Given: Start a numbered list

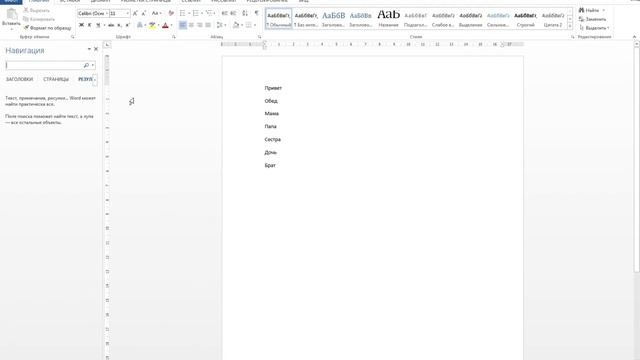Looking at the screenshot, I should tap(196, 13).
